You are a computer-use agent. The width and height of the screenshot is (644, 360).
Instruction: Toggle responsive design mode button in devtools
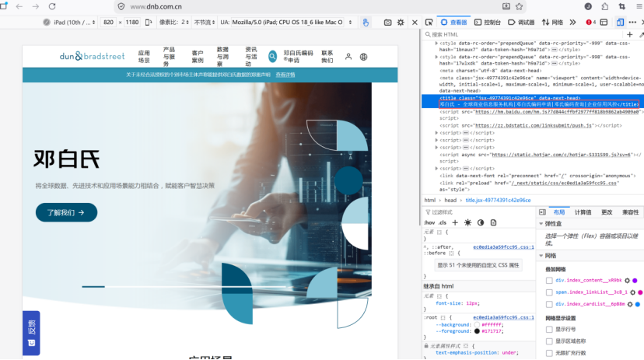(620, 23)
